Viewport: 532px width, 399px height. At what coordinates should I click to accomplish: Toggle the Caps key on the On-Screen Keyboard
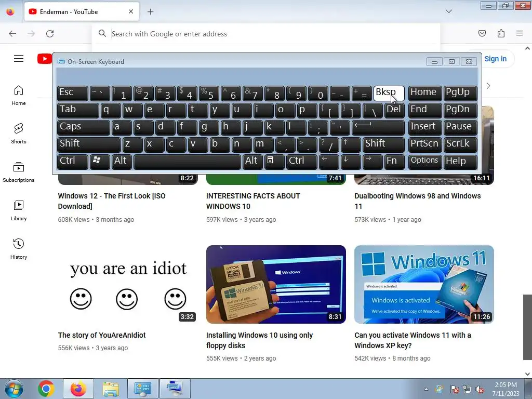[x=84, y=128]
